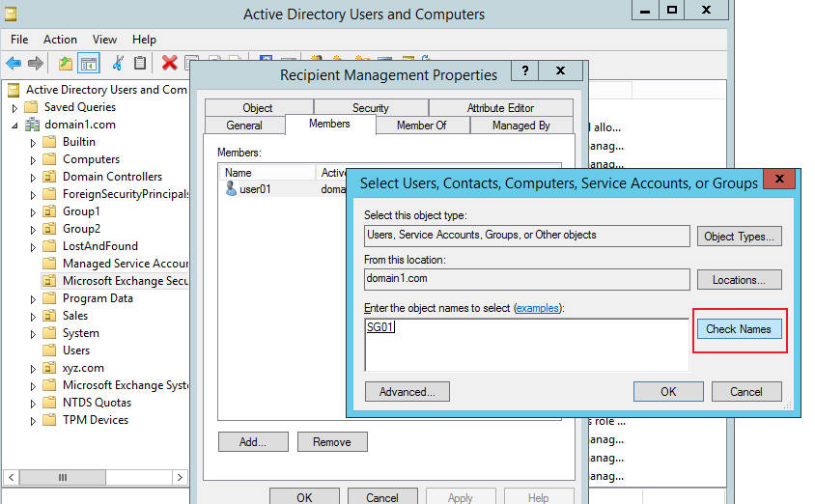Screen dimensions: 815x504
Task: Click the Remove button in Members tab
Action: click(332, 441)
